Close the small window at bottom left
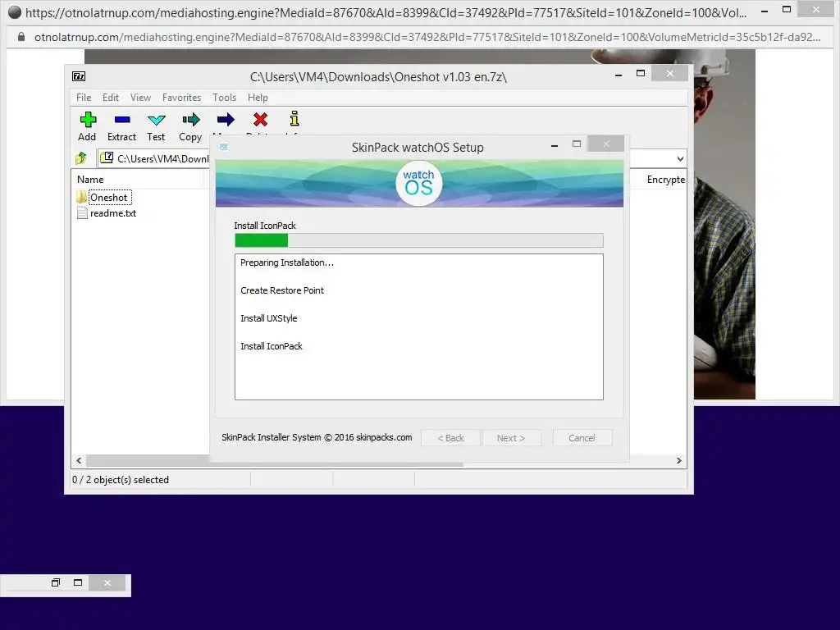840x630 pixels. pyautogui.click(x=107, y=583)
